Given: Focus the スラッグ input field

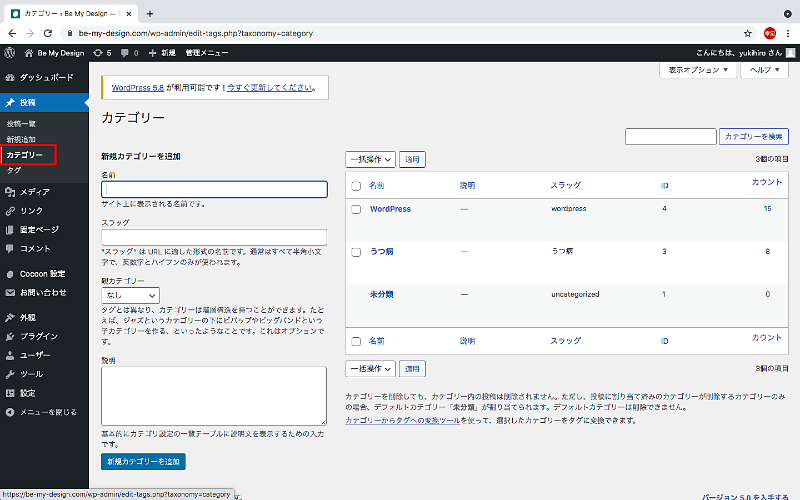Looking at the screenshot, I should (214, 237).
